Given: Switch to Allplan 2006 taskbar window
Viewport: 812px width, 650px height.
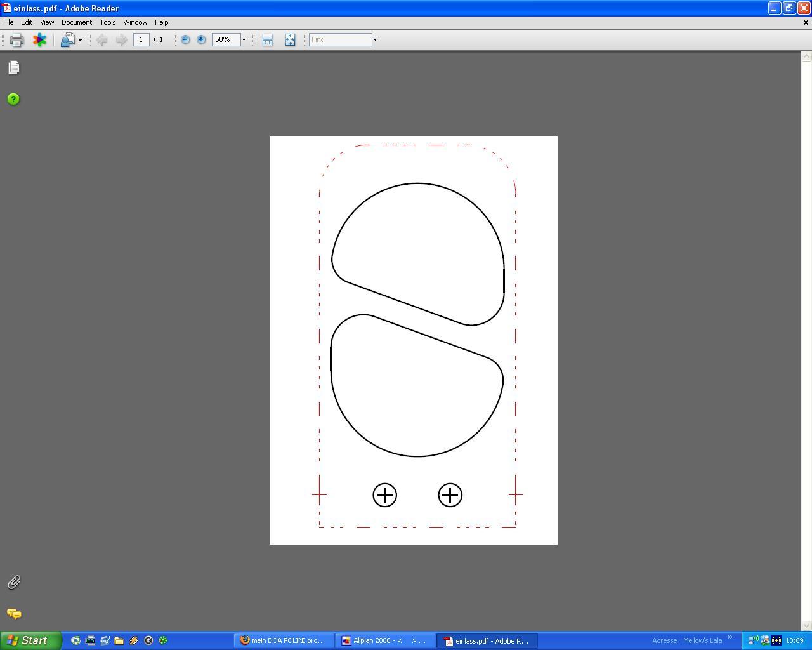Looking at the screenshot, I should pyautogui.click(x=384, y=640).
